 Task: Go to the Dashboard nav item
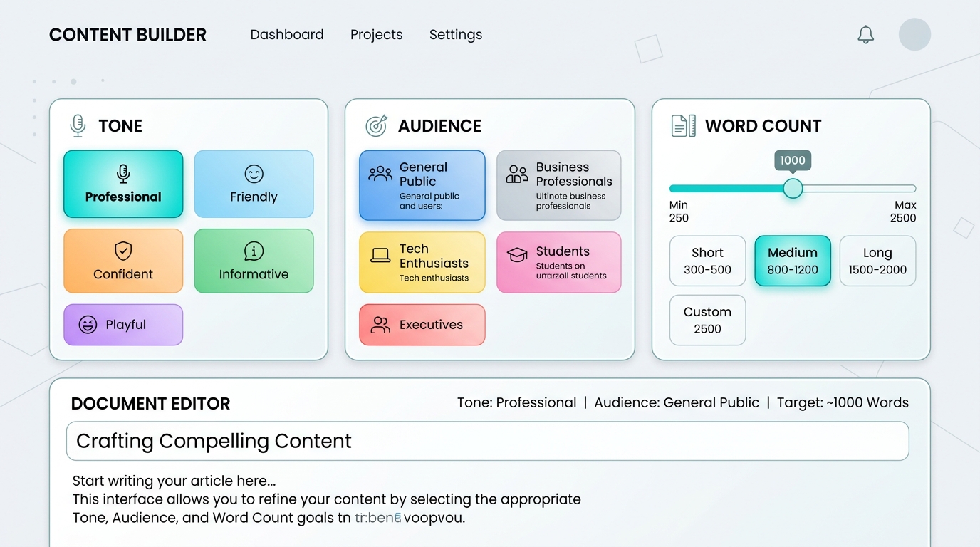pyautogui.click(x=287, y=34)
